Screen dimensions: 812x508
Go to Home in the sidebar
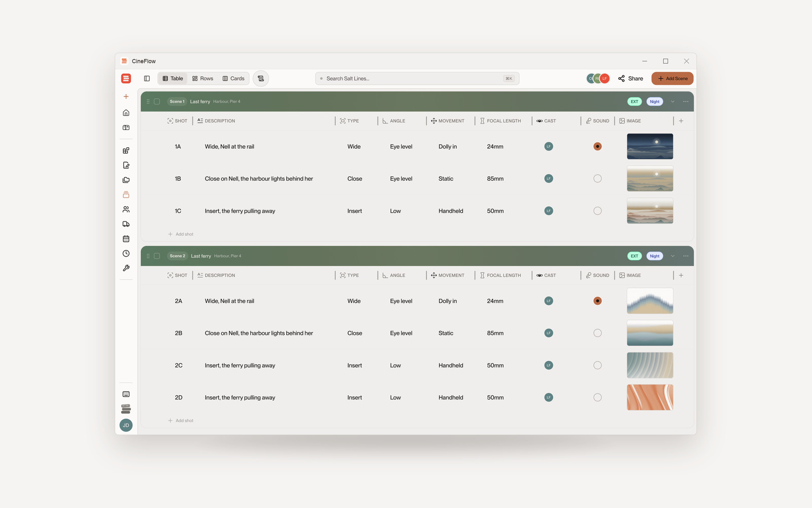click(x=126, y=113)
